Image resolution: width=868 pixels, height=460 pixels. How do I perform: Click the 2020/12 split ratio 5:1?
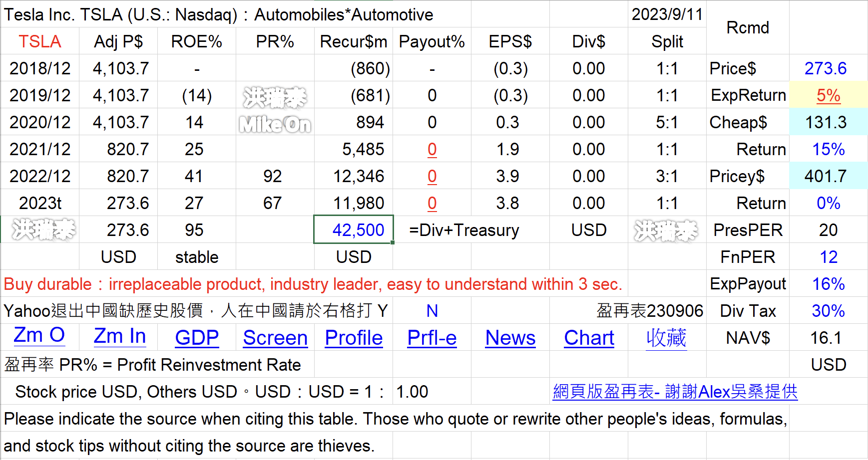tap(667, 122)
